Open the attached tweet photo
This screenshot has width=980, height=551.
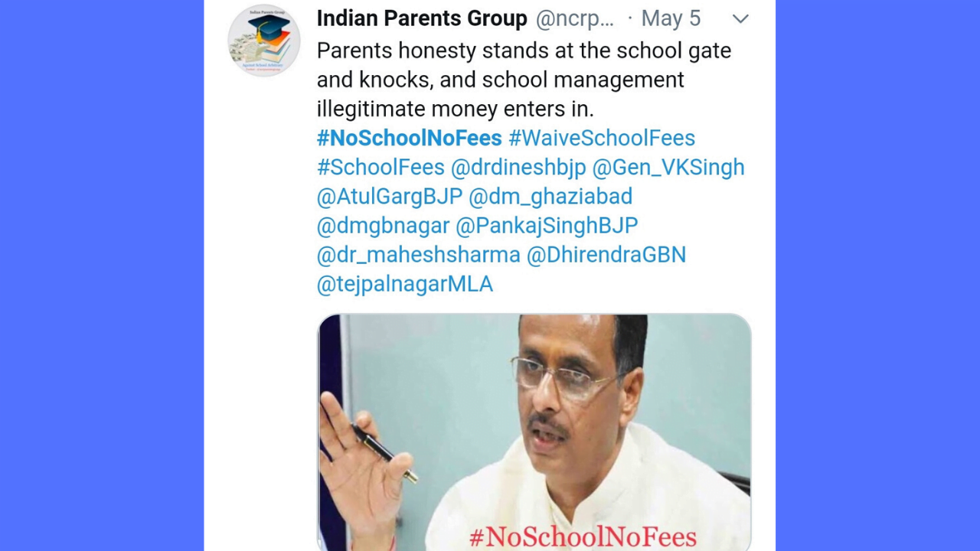[534, 432]
